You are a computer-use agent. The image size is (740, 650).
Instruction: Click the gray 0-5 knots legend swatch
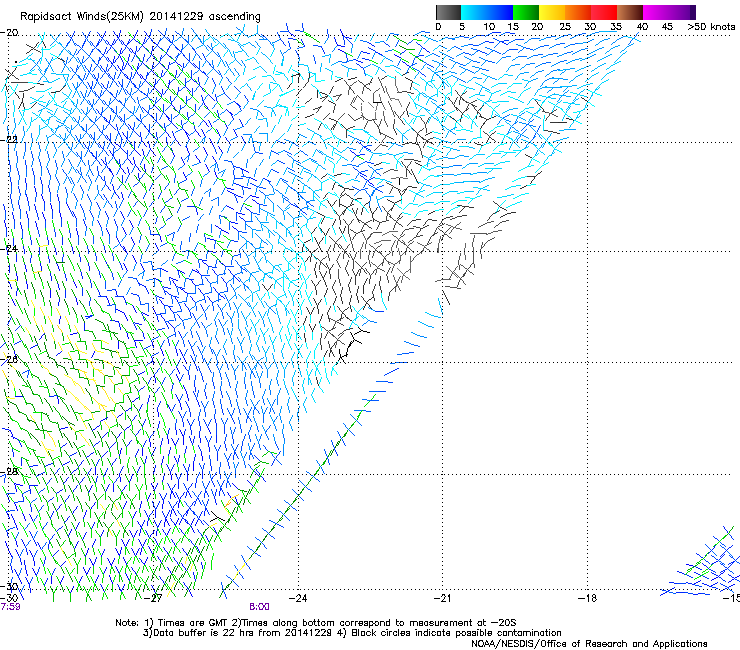[x=448, y=12]
